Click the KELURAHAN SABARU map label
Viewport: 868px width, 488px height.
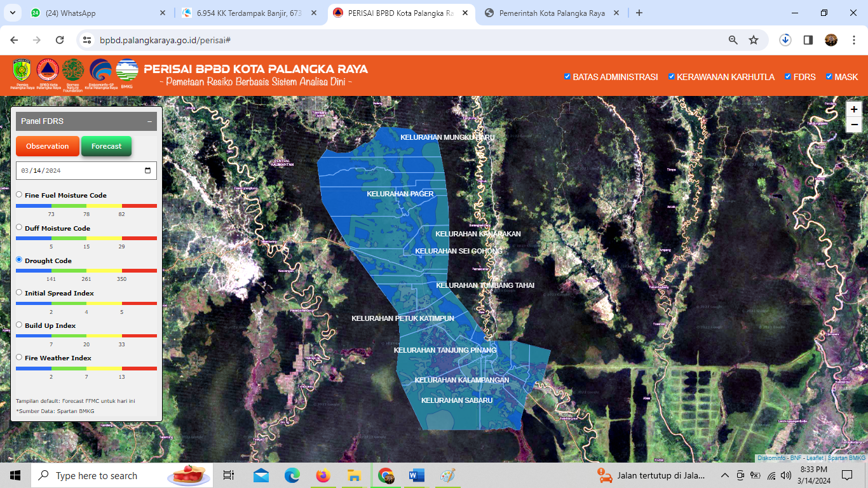point(457,400)
